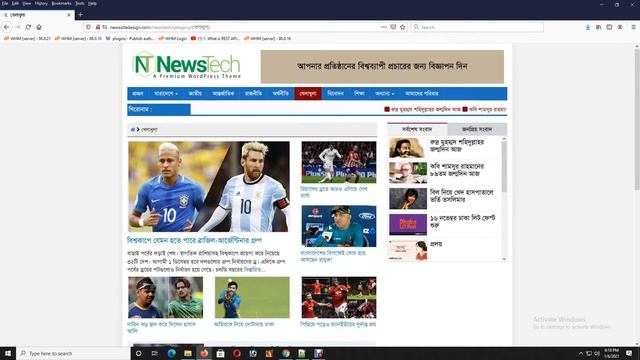Open the Library icon in Firefox toolbar

click(598, 27)
